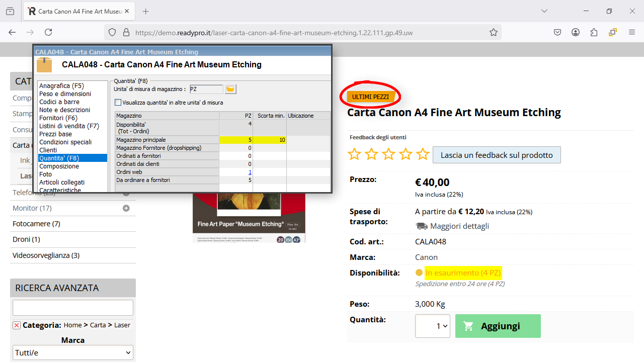The width and height of the screenshot is (644, 362).
Task: Open Condizioni speciali section
Action: click(65, 142)
